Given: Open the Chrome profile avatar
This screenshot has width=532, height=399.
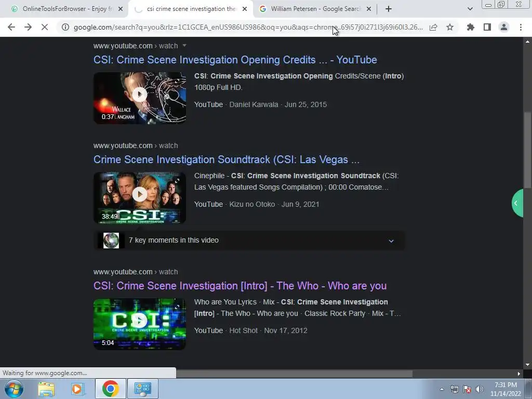Looking at the screenshot, I should pos(504,27).
